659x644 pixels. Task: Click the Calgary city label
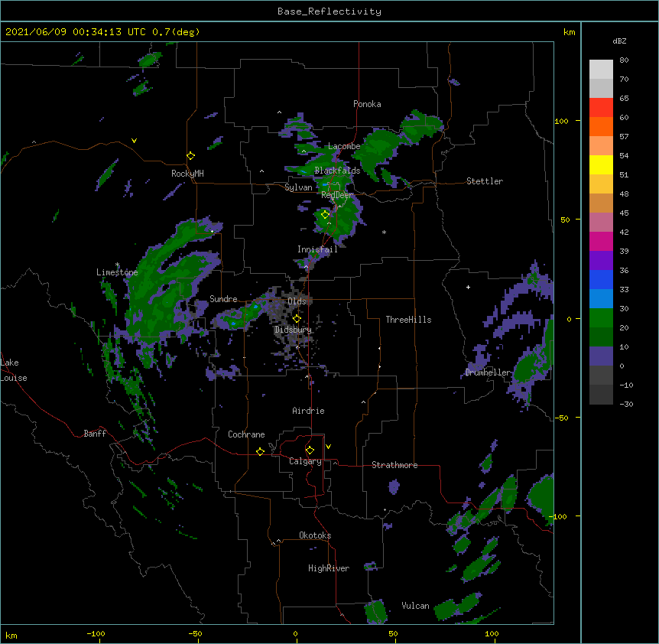tap(305, 461)
